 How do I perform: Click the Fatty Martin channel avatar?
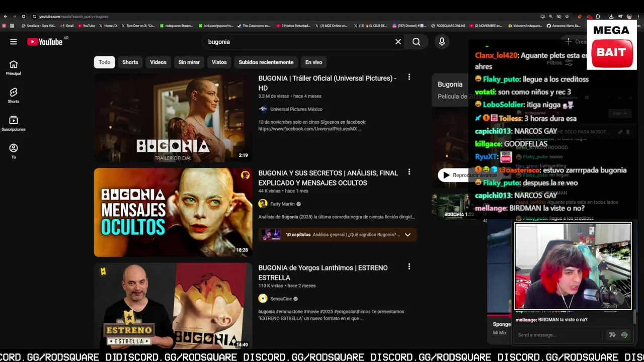pos(263,204)
